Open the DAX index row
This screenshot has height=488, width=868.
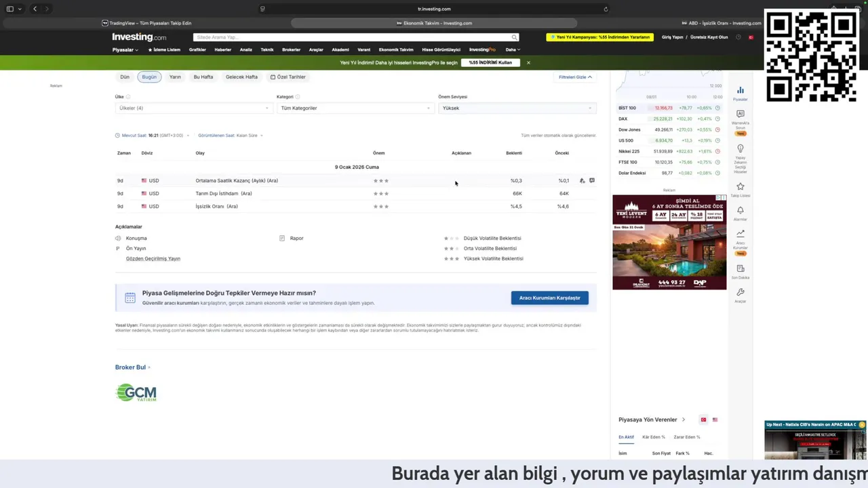669,119
